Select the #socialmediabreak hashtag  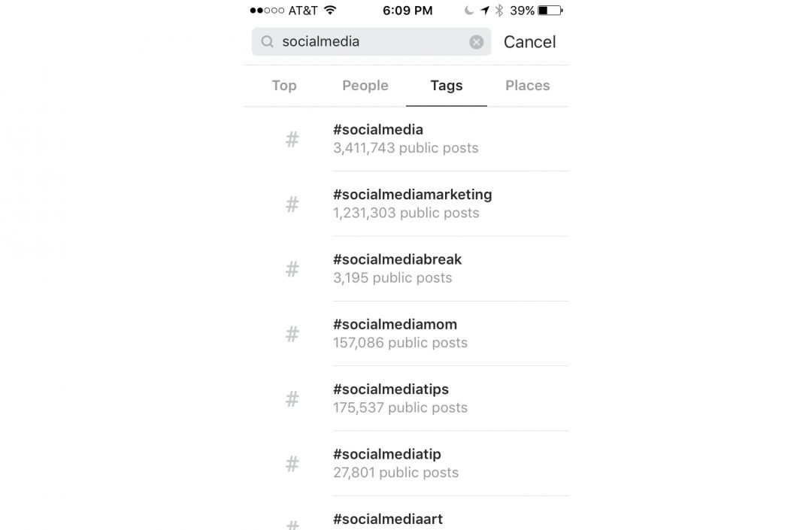click(397, 268)
